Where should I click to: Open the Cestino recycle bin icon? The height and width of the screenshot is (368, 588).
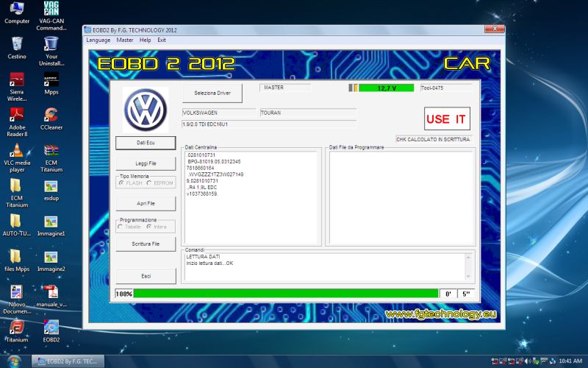pos(17,48)
